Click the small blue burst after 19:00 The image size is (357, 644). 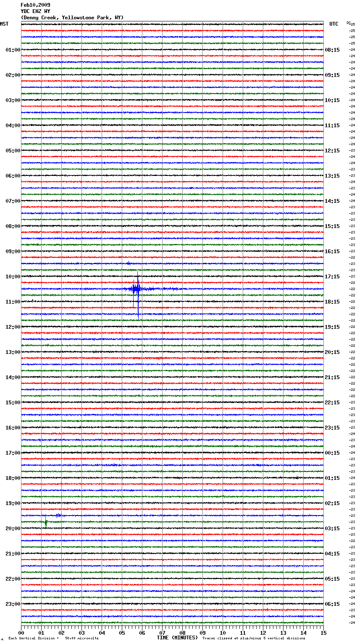pyautogui.click(x=58, y=515)
